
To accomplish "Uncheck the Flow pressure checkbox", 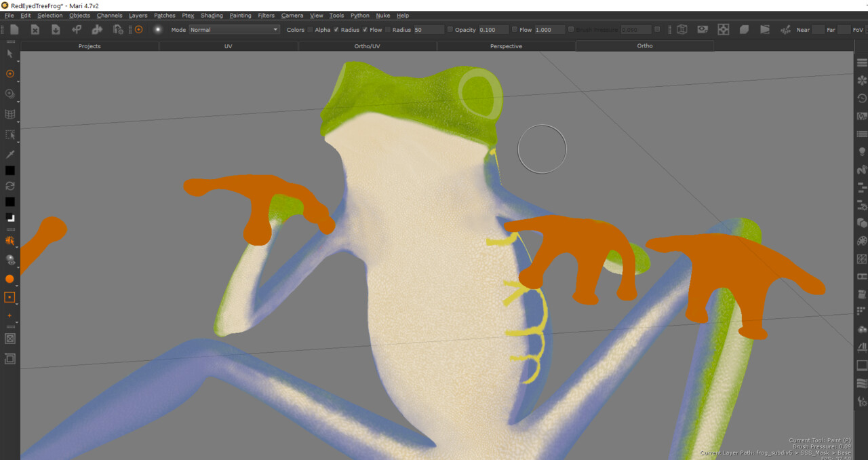I will 365,30.
